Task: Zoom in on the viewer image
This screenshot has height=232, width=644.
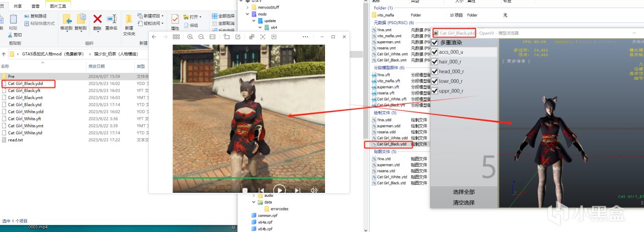Action: [x=190, y=37]
